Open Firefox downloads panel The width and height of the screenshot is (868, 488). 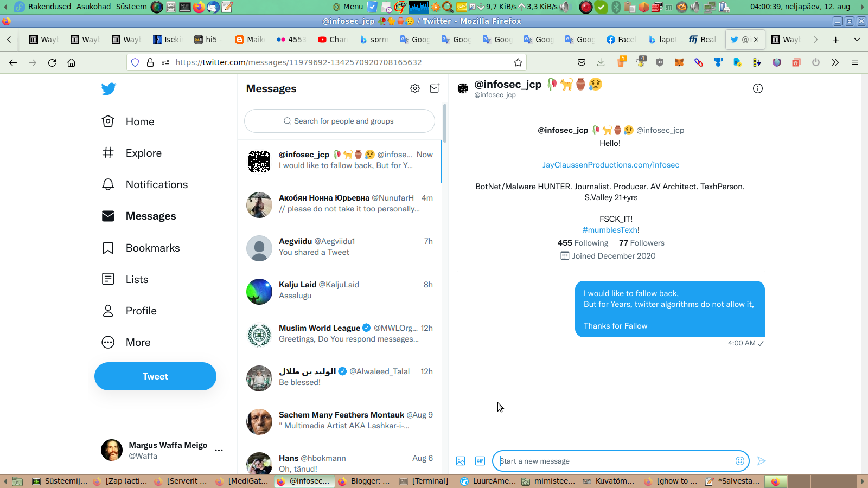601,62
